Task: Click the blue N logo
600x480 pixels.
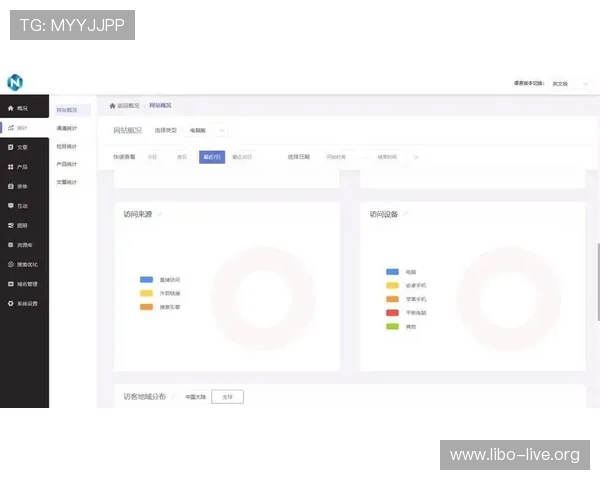Action: 15,82
